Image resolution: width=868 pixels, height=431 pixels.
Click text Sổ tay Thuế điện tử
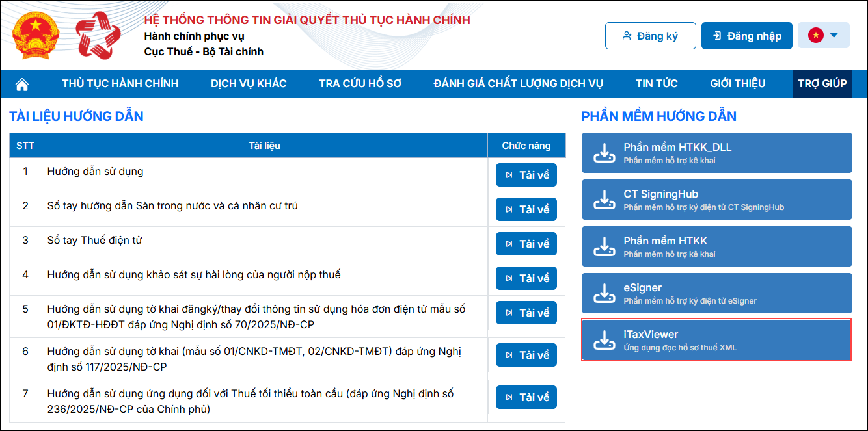tap(95, 241)
